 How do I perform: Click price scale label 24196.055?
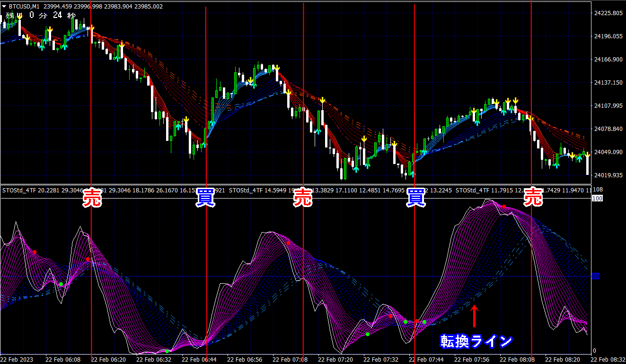click(608, 36)
